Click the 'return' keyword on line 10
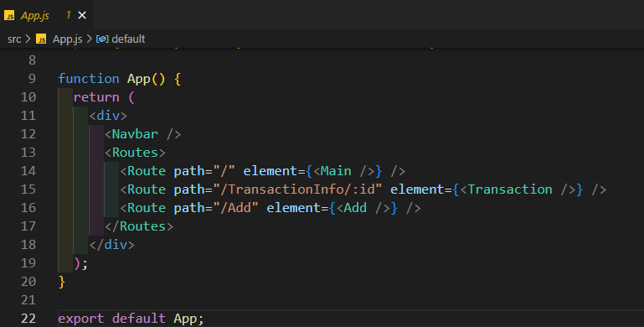This screenshot has height=327, width=644. [96, 97]
